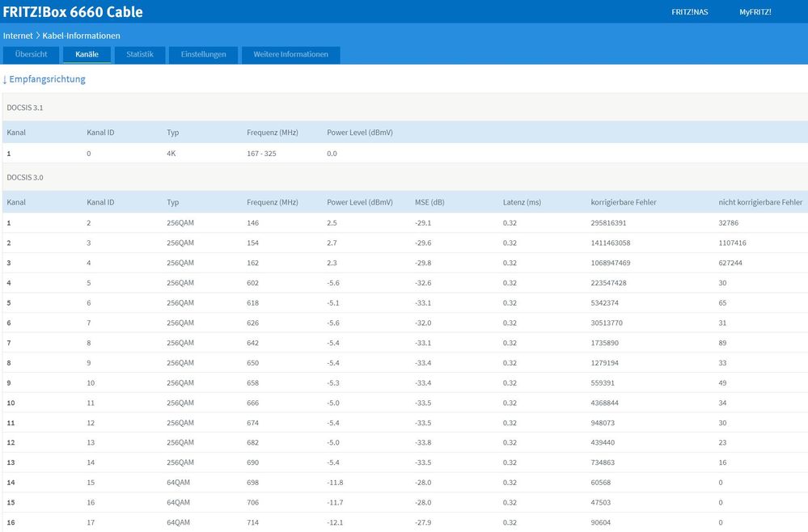Click the korrigierbare Fehler column header
Viewport: 808px width, 532px height.
point(624,202)
